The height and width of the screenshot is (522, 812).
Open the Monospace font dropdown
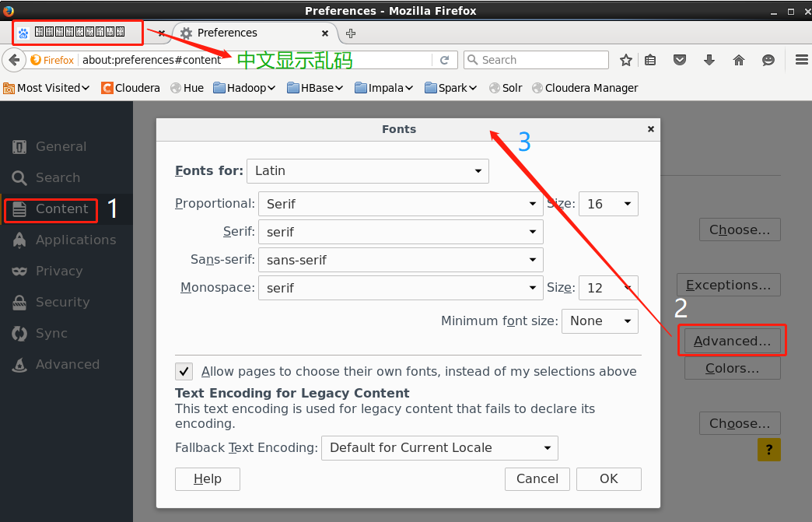pyautogui.click(x=401, y=288)
